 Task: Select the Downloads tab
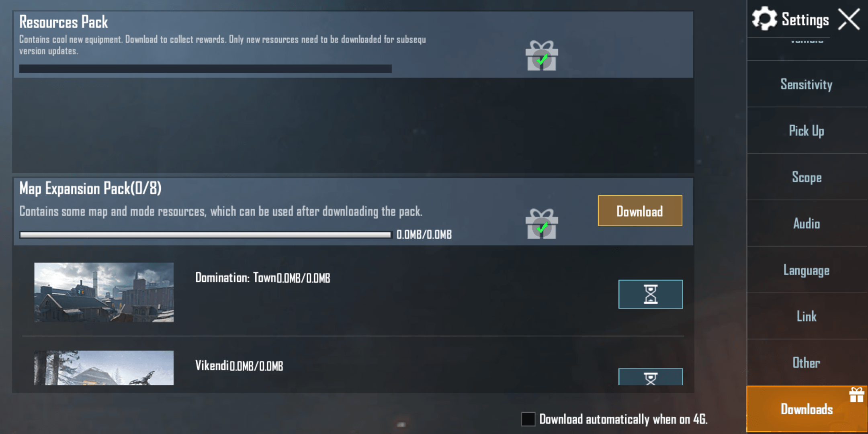[807, 409]
